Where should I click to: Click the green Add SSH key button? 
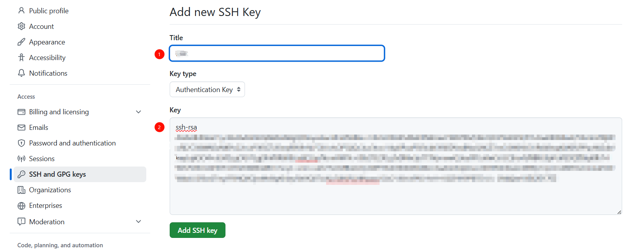(x=197, y=230)
